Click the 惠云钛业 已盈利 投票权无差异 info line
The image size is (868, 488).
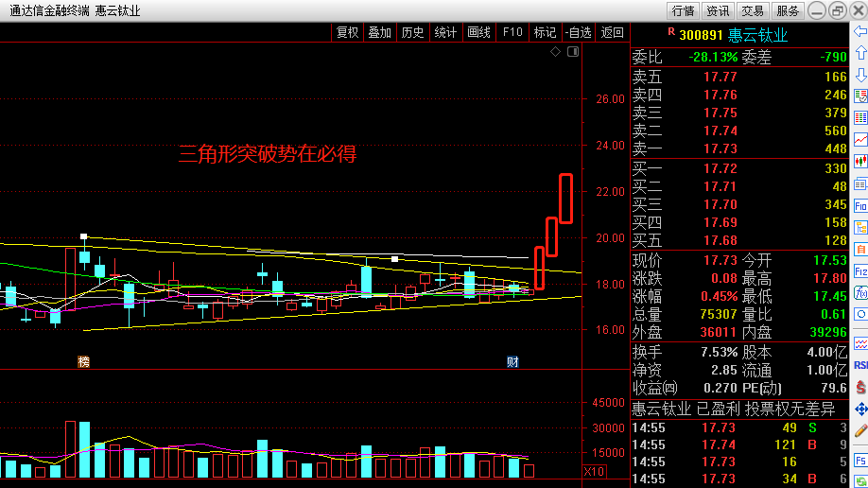[x=734, y=410]
